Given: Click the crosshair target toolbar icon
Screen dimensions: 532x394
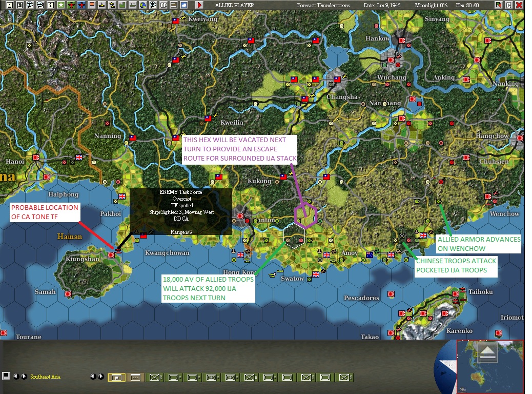Looking at the screenshot, I should point(153,5).
